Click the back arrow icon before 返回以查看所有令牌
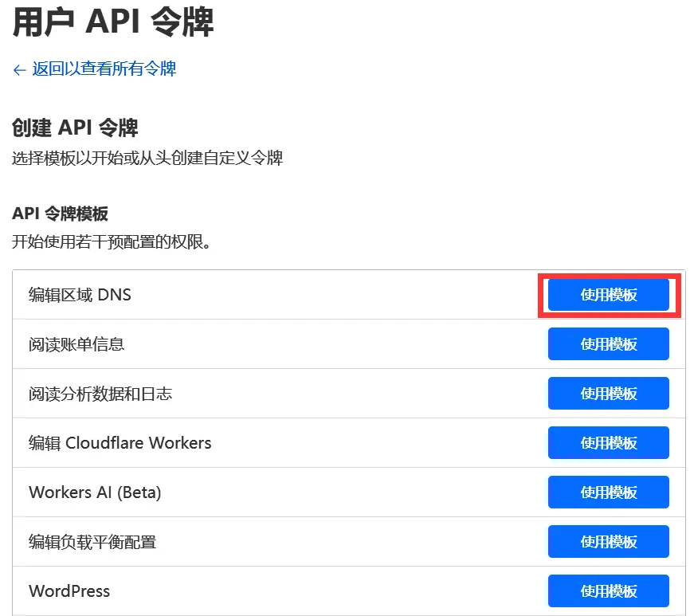The image size is (690, 616). click(x=19, y=70)
